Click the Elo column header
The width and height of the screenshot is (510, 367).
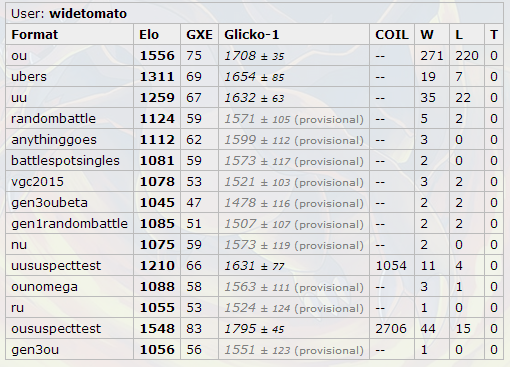[149, 35]
